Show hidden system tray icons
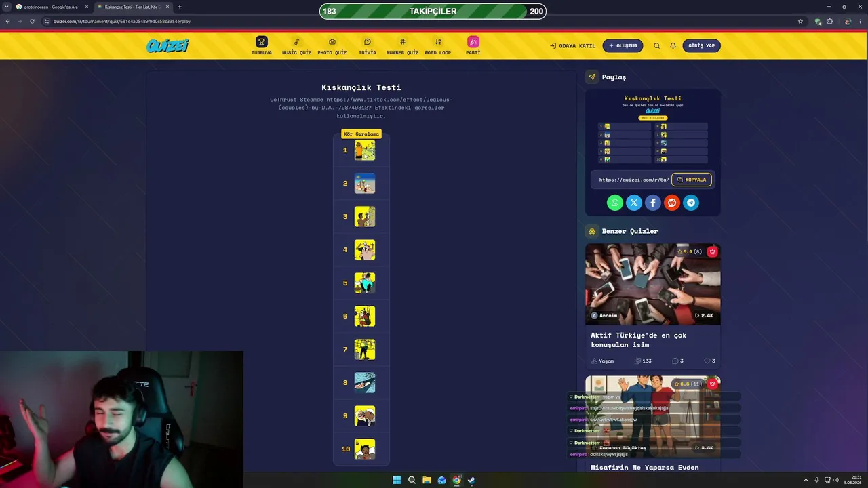This screenshot has height=488, width=868. pos(806,480)
